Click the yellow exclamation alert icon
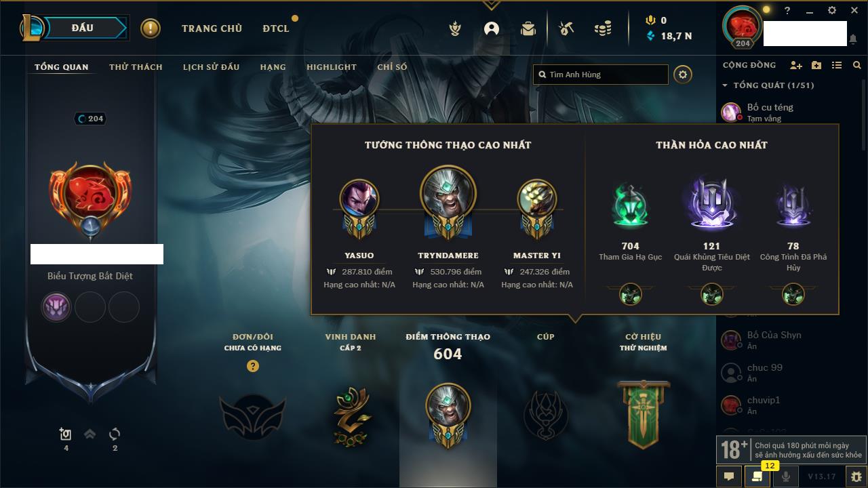Viewport: 868px width, 488px height. [151, 28]
